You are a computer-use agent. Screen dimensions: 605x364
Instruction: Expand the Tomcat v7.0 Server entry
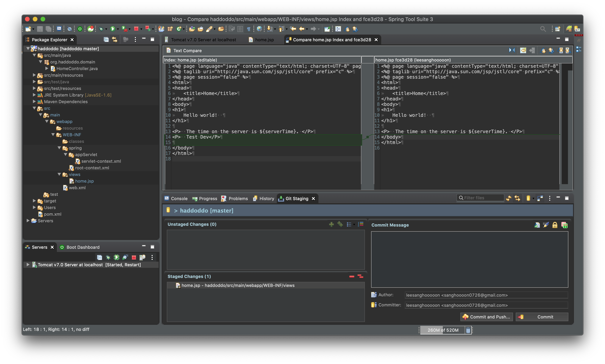tap(28, 265)
